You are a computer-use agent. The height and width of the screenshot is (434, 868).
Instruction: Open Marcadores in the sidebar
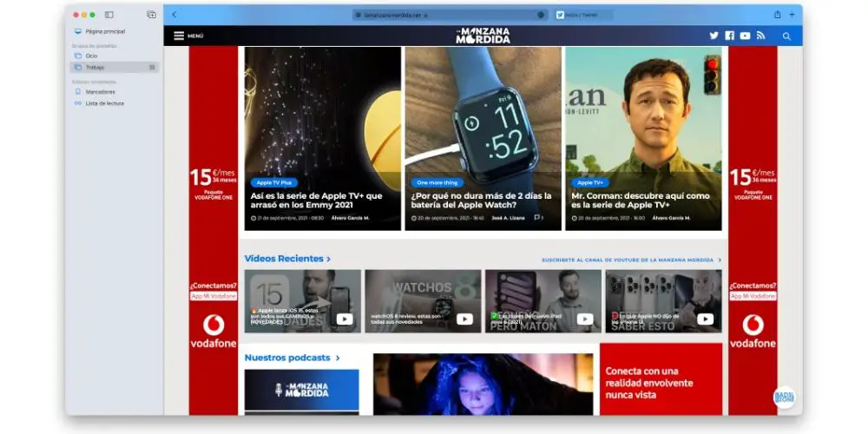(100, 92)
